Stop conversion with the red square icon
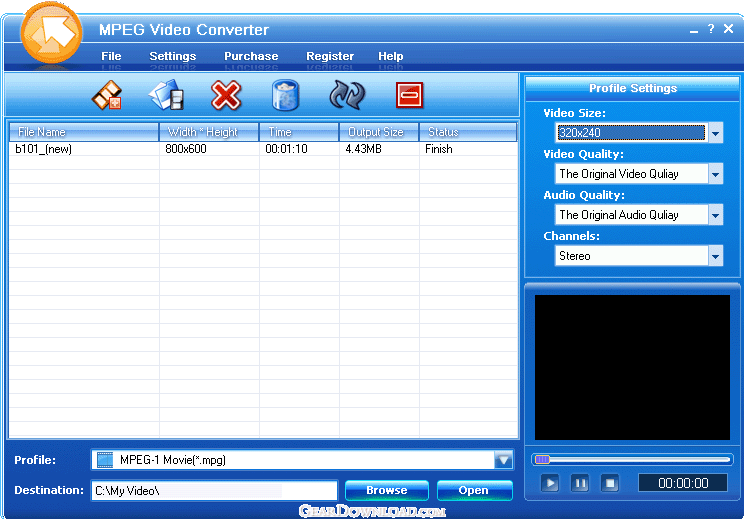The image size is (744, 519). [x=409, y=95]
